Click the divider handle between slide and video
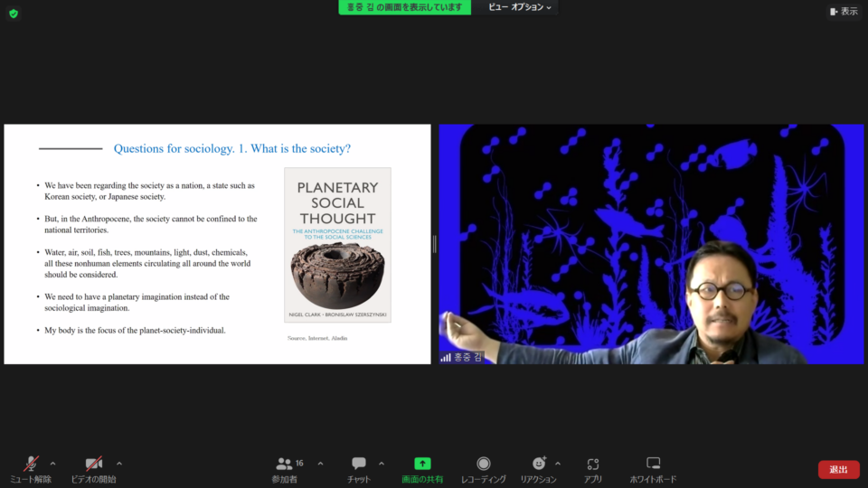868x488 pixels. (435, 244)
